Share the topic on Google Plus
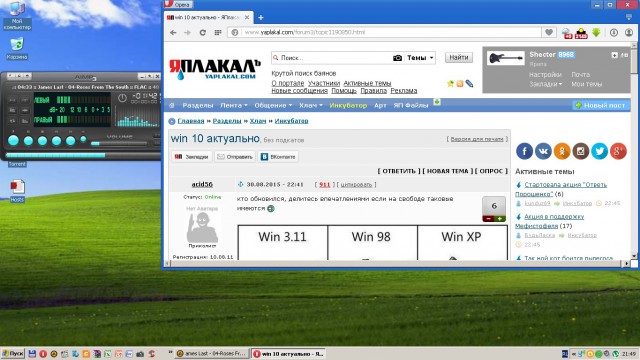The width and height of the screenshot is (640, 360). pos(618,151)
